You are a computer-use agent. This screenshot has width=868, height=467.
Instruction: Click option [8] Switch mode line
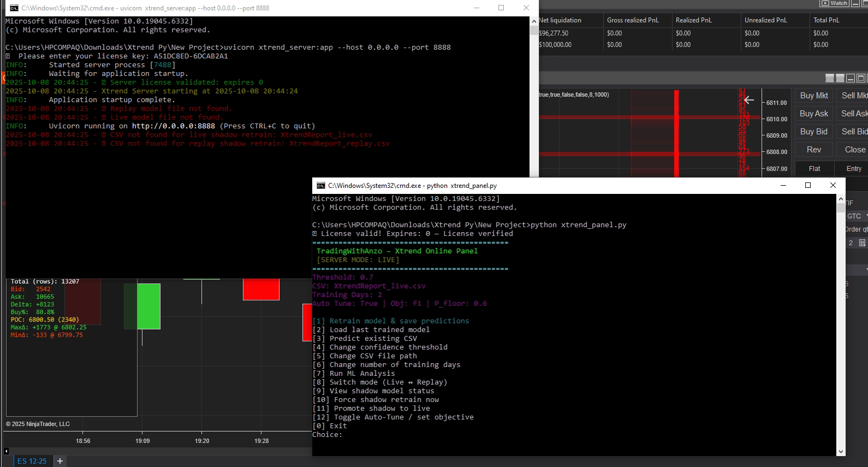tap(380, 382)
